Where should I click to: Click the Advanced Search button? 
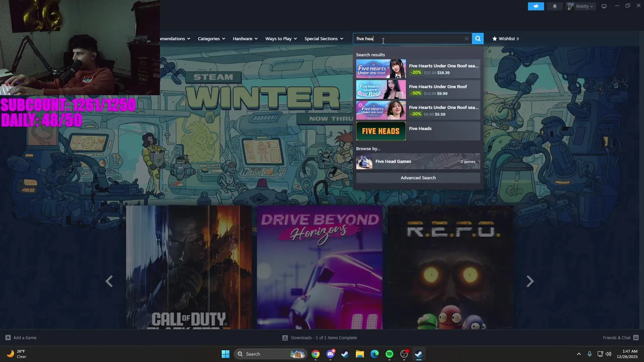tap(418, 178)
